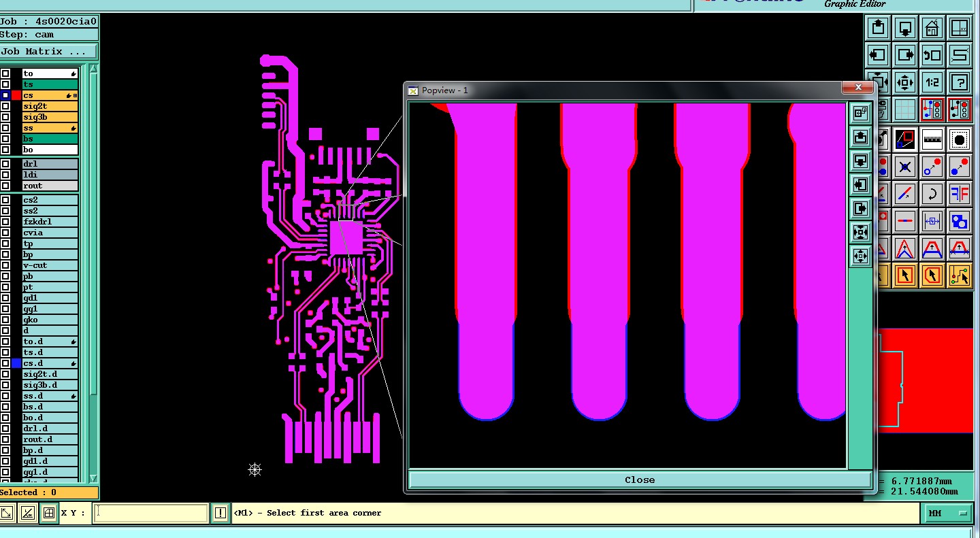Click Popview top overlapping-windows icon

(x=861, y=113)
